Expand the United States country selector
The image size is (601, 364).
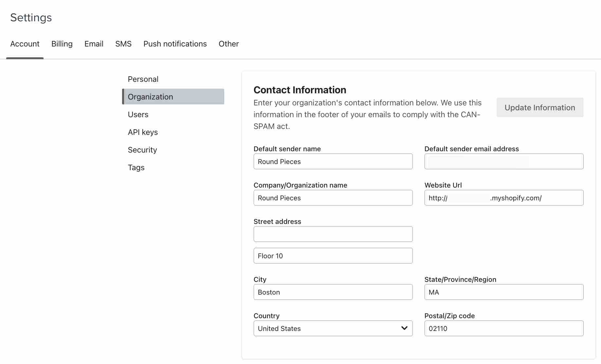[x=333, y=328]
